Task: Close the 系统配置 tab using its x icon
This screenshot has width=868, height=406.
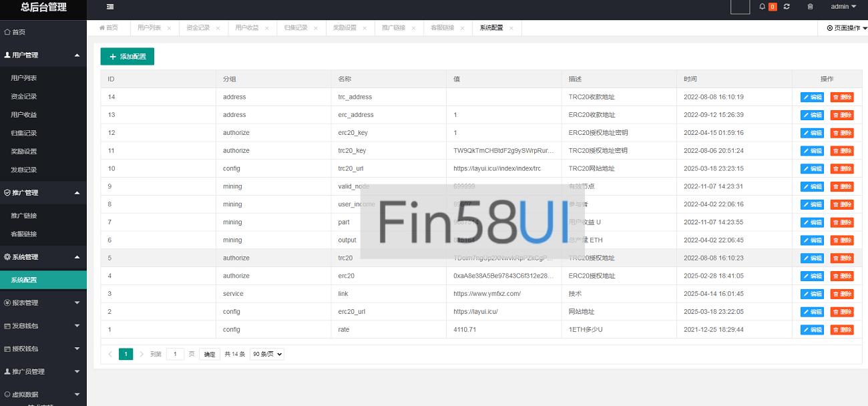Action: pyautogui.click(x=511, y=28)
